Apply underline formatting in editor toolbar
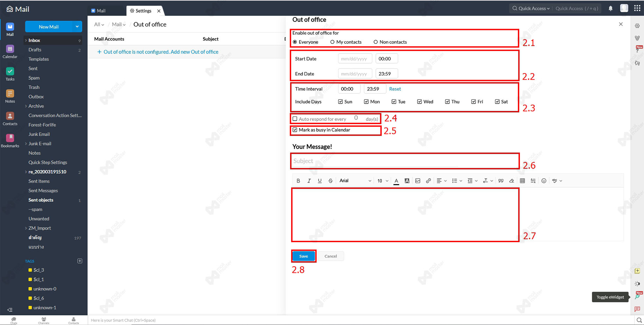The height and width of the screenshot is (325, 644). [x=320, y=181]
